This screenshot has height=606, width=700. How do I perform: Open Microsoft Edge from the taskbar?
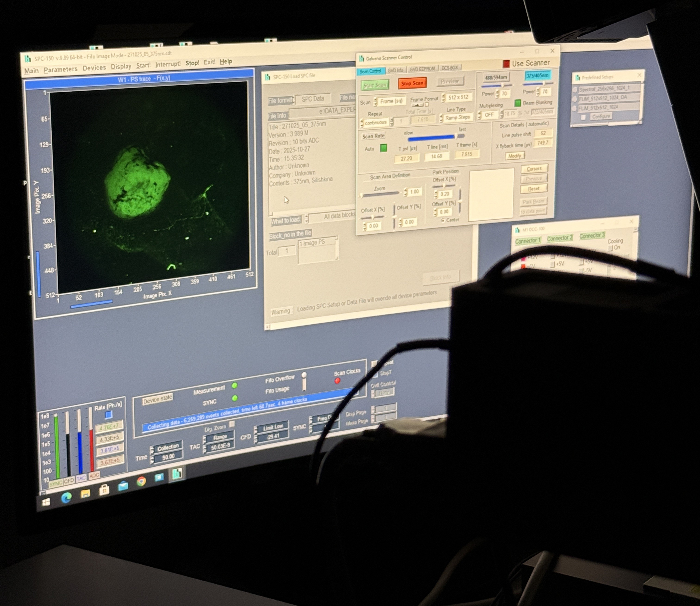pyautogui.click(x=66, y=498)
